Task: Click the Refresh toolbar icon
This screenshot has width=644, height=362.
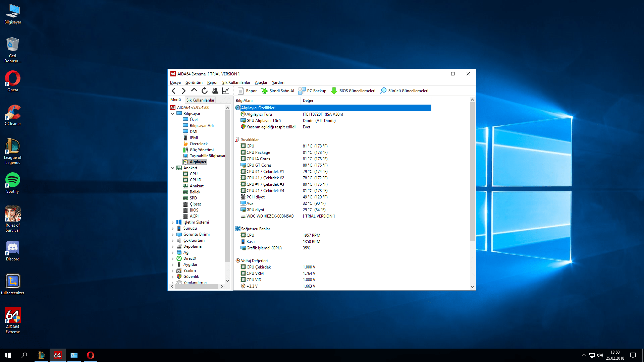Action: [204, 91]
